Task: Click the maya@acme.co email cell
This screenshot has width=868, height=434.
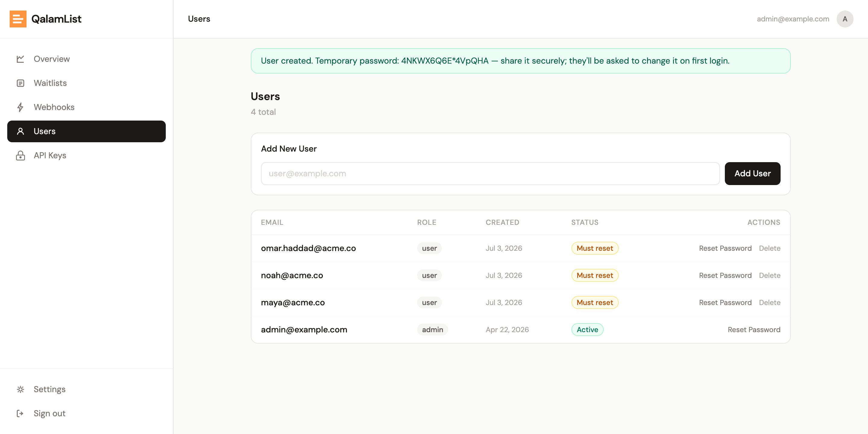Action: point(293,303)
